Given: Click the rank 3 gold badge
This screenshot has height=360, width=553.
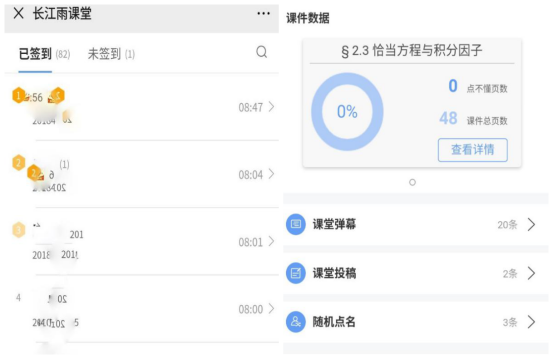Looking at the screenshot, I should click(19, 230).
